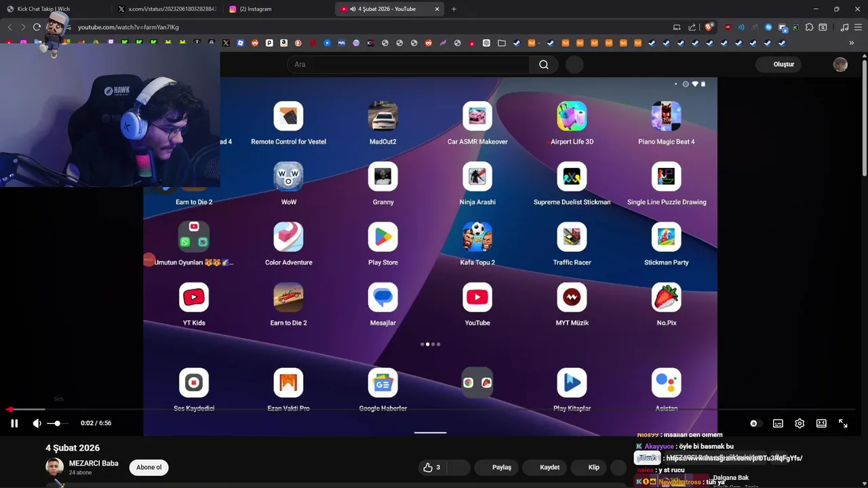
Task: Pause the YouTube video
Action: [x=14, y=424]
